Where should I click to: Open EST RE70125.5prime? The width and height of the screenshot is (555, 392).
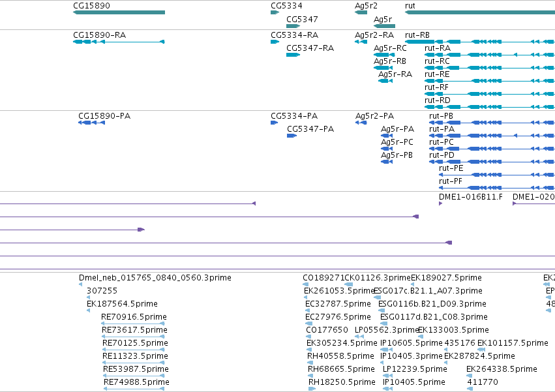click(x=135, y=344)
